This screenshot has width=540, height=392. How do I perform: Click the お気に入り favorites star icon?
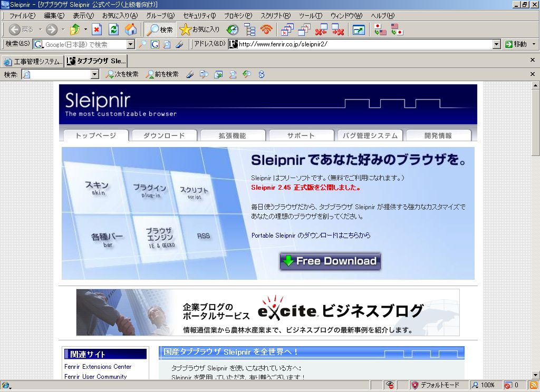coord(185,30)
